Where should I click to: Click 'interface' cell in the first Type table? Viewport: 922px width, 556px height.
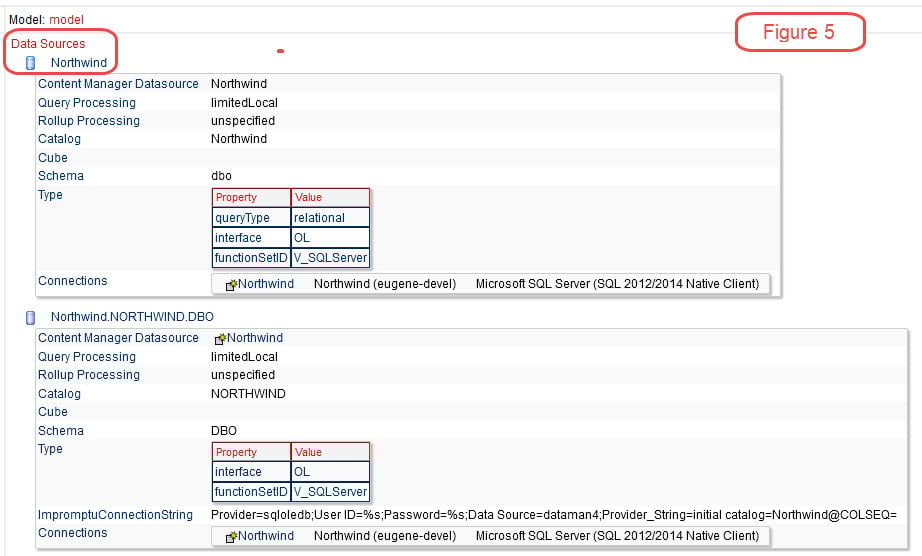pos(252,237)
